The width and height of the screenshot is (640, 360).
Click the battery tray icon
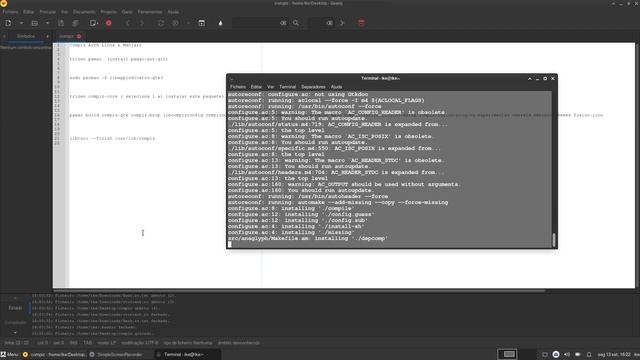point(578,354)
